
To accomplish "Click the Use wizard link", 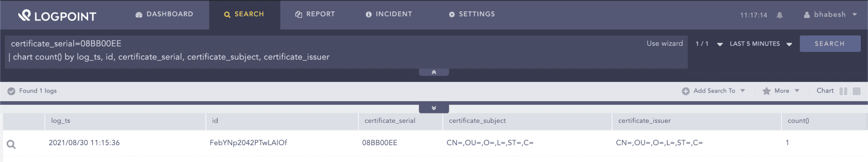I will pyautogui.click(x=665, y=43).
